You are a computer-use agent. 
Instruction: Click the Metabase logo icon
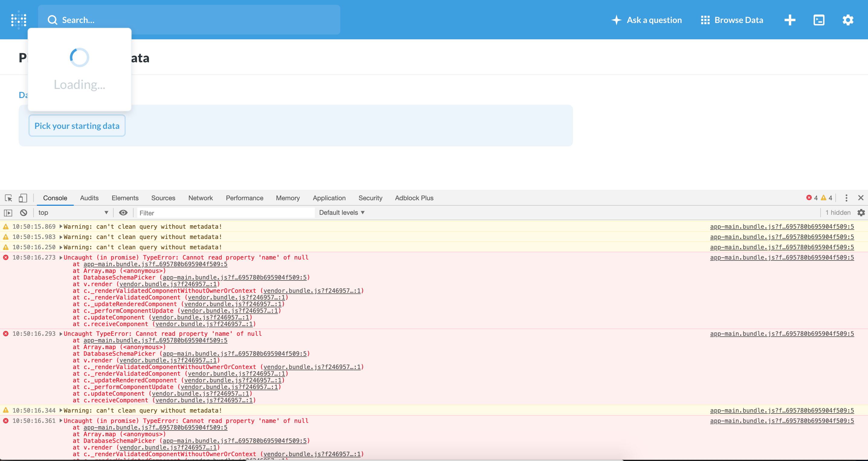(19, 20)
